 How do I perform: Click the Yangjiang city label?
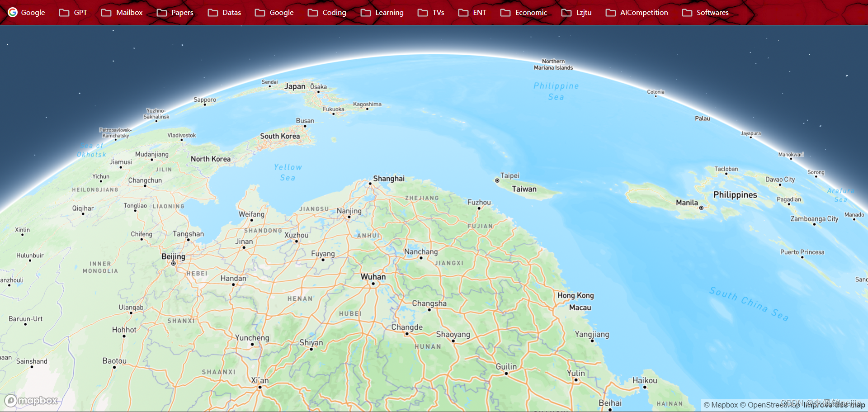click(592, 334)
